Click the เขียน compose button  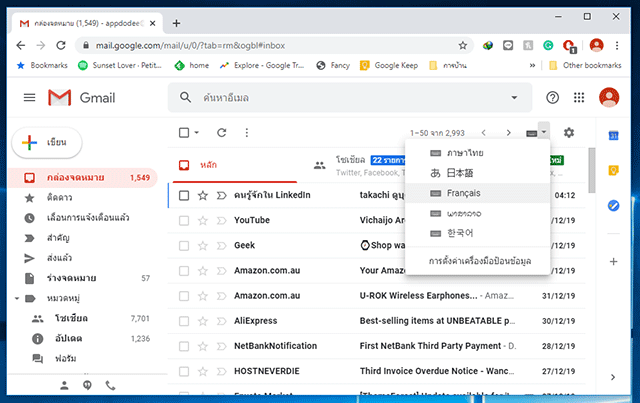click(x=47, y=142)
